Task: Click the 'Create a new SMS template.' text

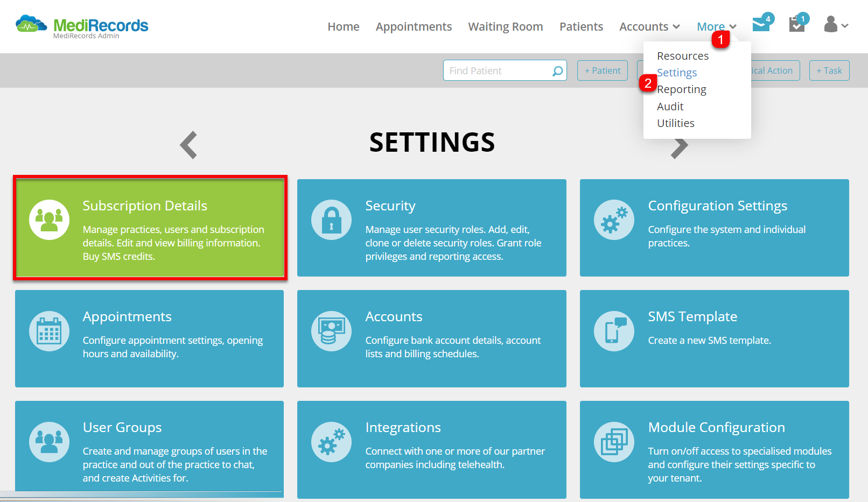Action: tap(709, 340)
